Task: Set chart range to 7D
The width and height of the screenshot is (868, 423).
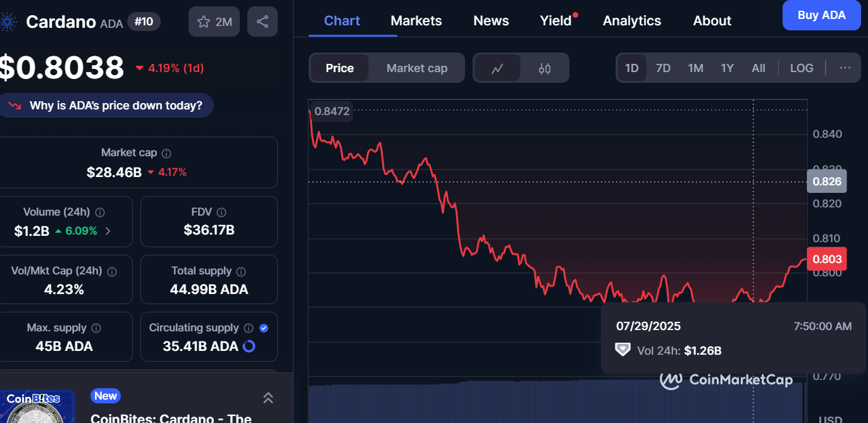Action: point(663,68)
